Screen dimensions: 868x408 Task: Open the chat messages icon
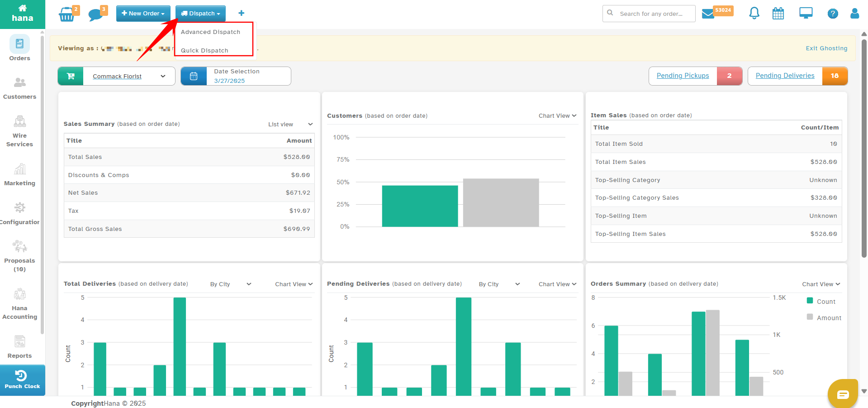(95, 14)
